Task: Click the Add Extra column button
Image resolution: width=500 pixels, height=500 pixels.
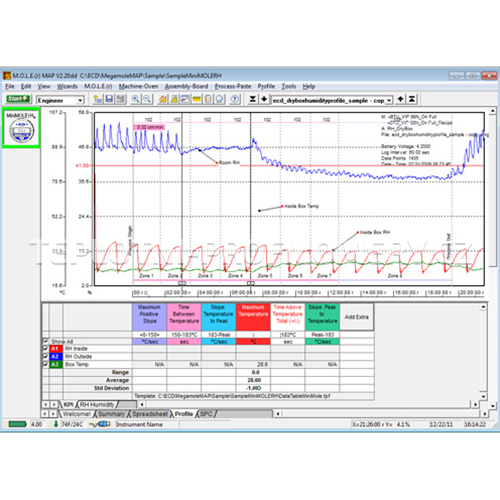Action: pyautogui.click(x=357, y=317)
